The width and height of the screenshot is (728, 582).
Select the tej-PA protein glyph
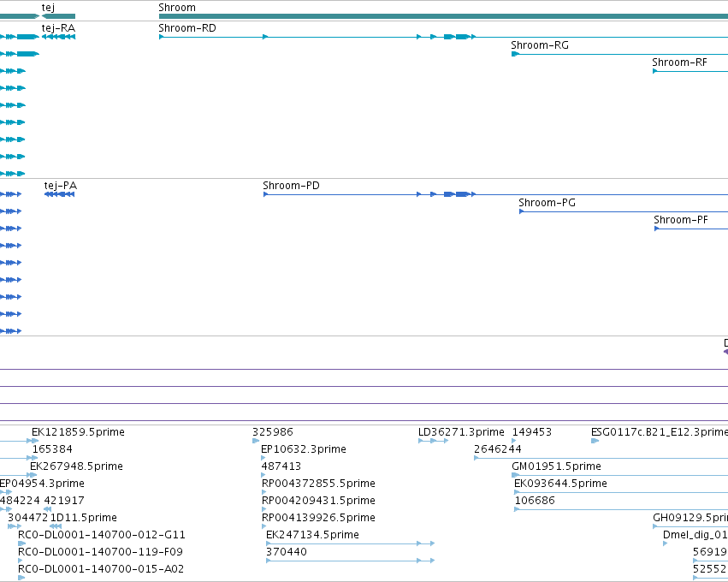(59, 194)
